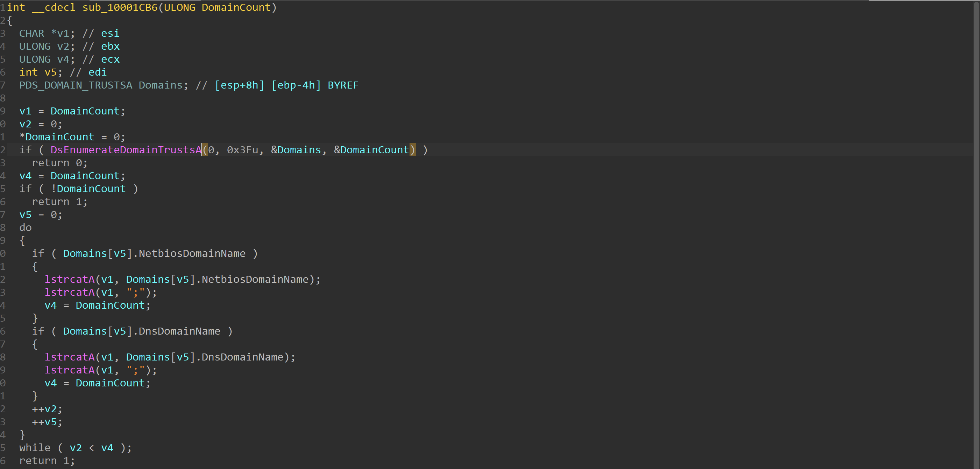This screenshot has width=980, height=469.
Task: Click the &Domains argument
Action: pos(296,150)
